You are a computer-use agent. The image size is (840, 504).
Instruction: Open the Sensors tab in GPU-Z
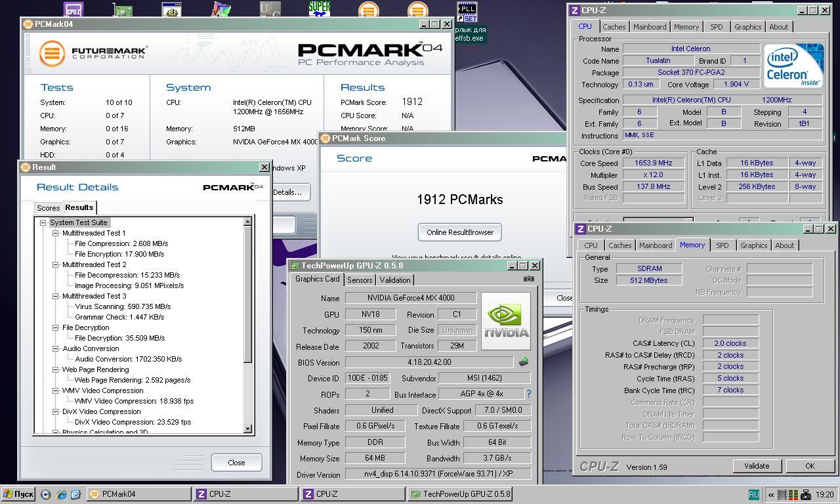pyautogui.click(x=360, y=280)
